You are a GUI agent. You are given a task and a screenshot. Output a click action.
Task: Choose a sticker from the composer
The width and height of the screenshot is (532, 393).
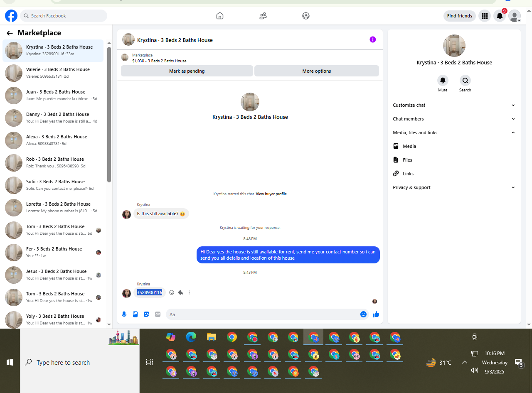pos(146,314)
